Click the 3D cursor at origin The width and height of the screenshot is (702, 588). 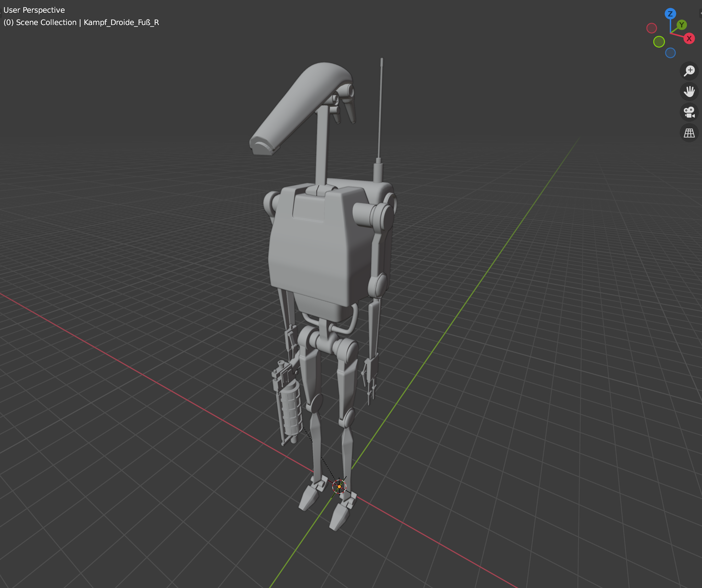pyautogui.click(x=339, y=486)
